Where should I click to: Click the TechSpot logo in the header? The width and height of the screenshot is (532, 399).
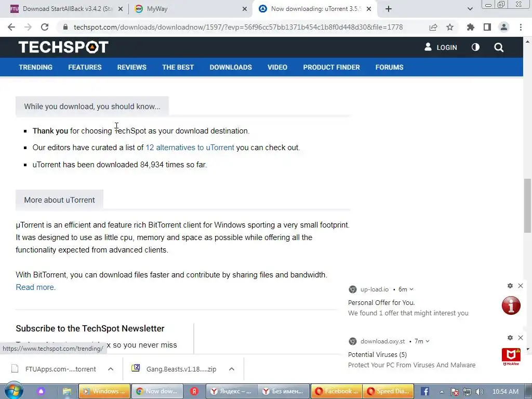click(x=63, y=47)
